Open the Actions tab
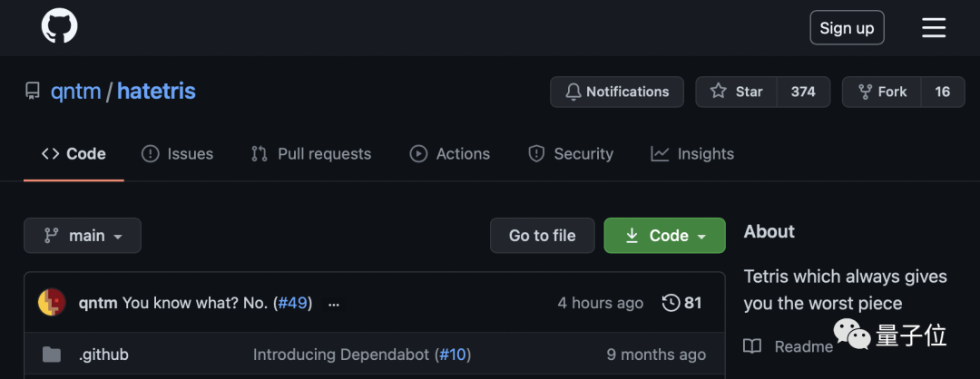Screen dimensions: 980x379 pos(450,154)
